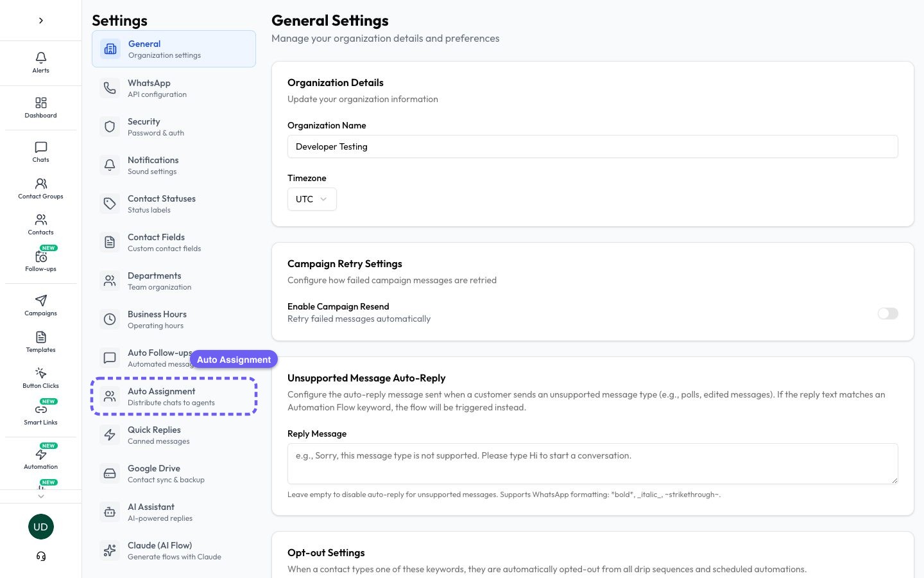Open Notifications sound settings
The image size is (924, 578).
click(x=174, y=165)
